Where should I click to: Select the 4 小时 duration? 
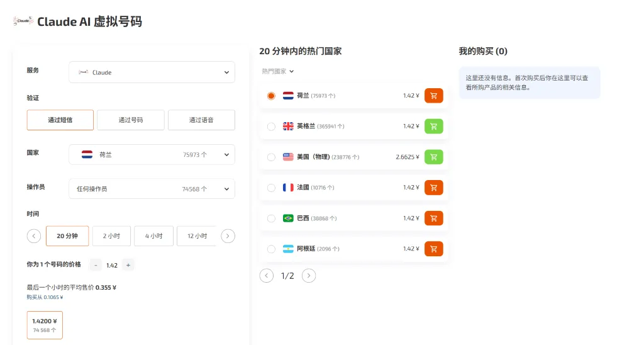pos(153,236)
